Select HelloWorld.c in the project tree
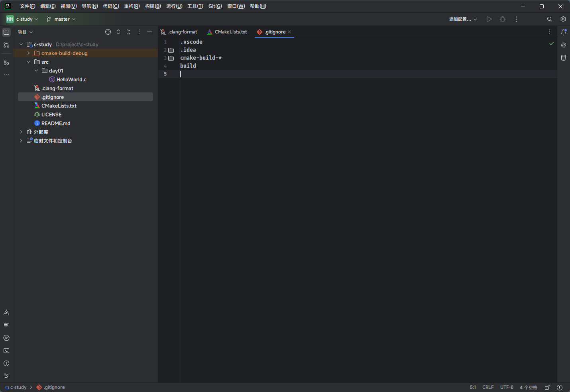 [x=71, y=80]
